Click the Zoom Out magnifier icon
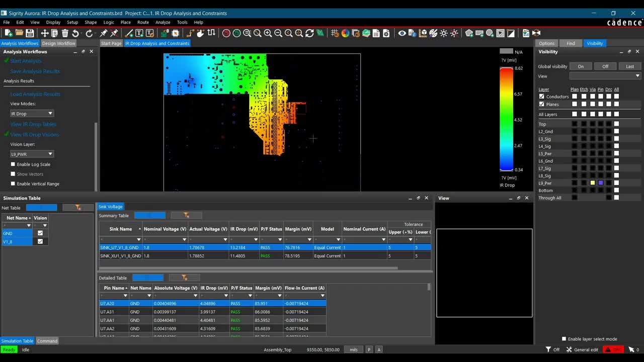644x362 pixels. 278,33
